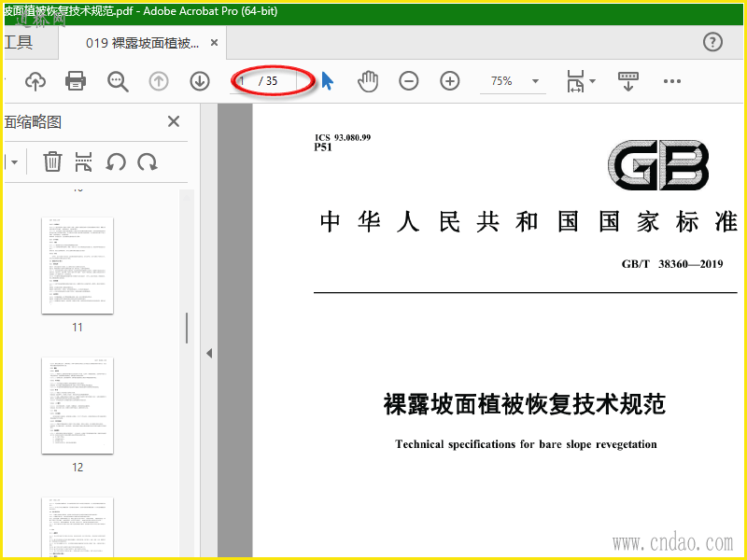
Task: Delete selected page thumbnails
Action: point(52,161)
